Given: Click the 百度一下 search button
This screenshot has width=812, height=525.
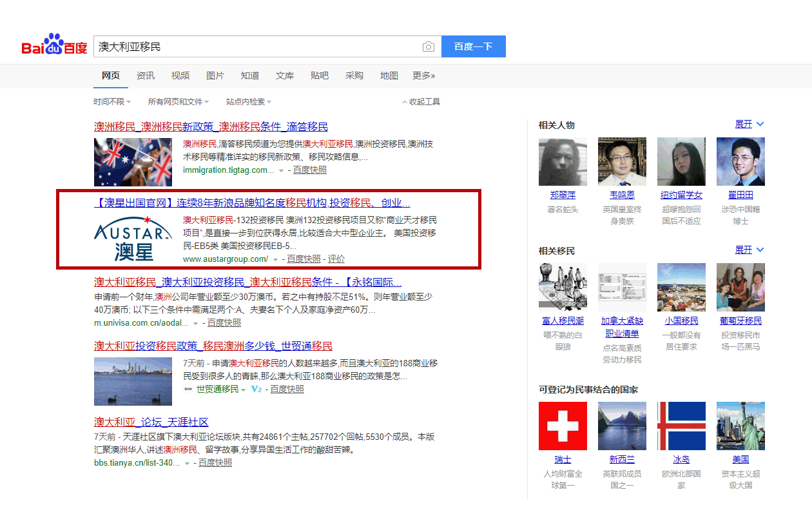Looking at the screenshot, I should tap(474, 46).
